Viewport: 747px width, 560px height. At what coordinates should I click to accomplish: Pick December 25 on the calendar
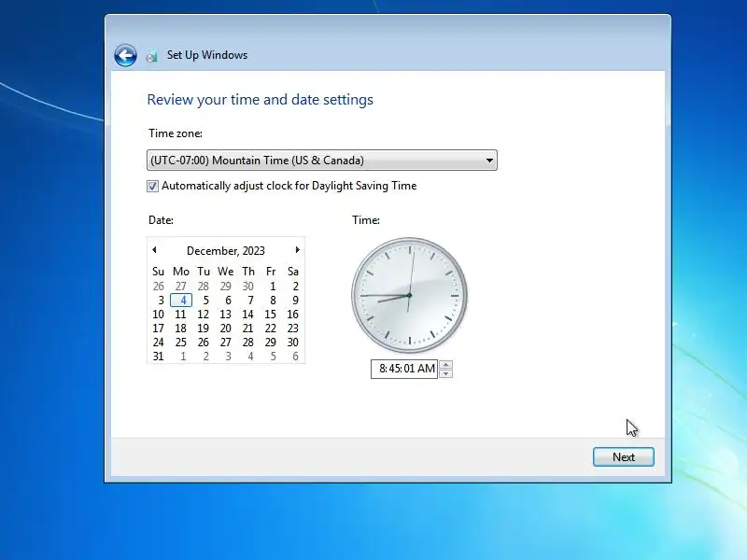180,343
